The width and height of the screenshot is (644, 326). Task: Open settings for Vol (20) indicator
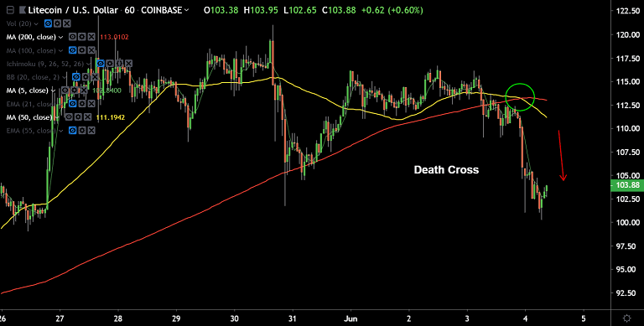pos(58,23)
